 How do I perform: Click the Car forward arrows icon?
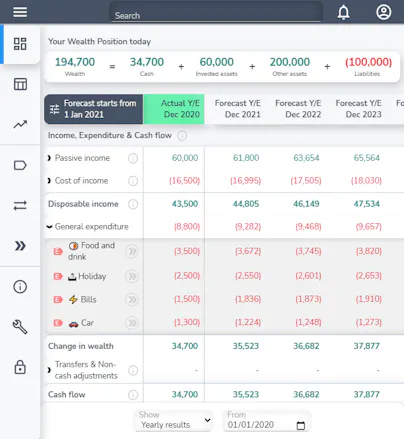(x=132, y=323)
